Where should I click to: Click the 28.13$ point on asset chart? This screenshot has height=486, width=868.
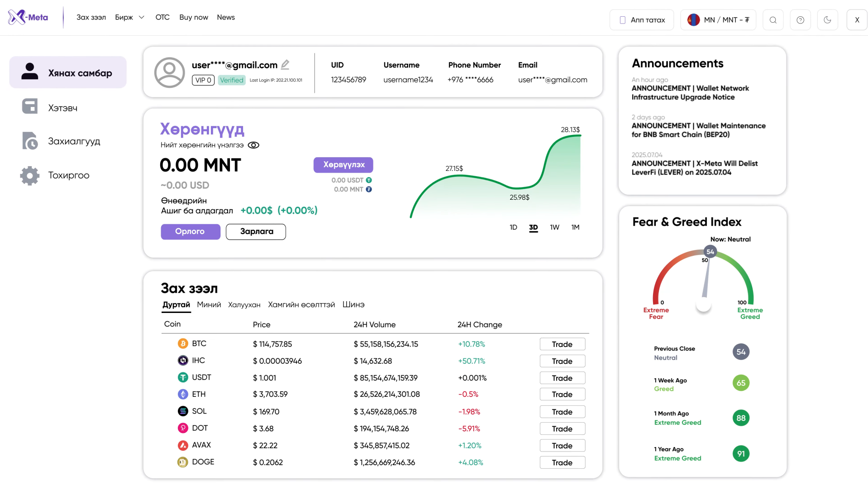pos(570,130)
